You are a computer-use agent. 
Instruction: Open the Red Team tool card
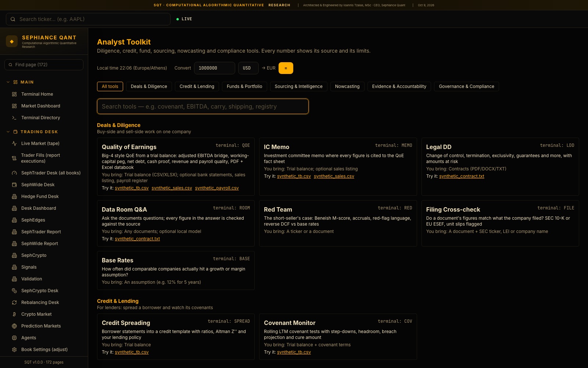click(338, 223)
